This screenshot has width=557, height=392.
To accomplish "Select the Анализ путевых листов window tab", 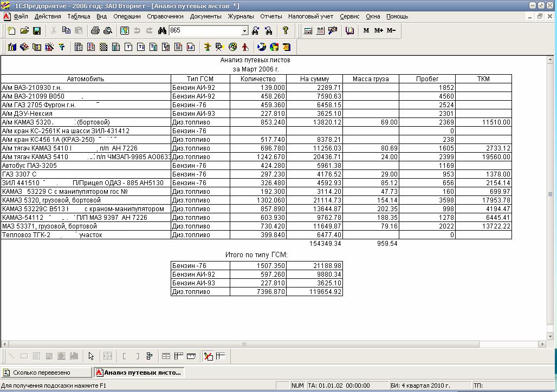I will 139,373.
